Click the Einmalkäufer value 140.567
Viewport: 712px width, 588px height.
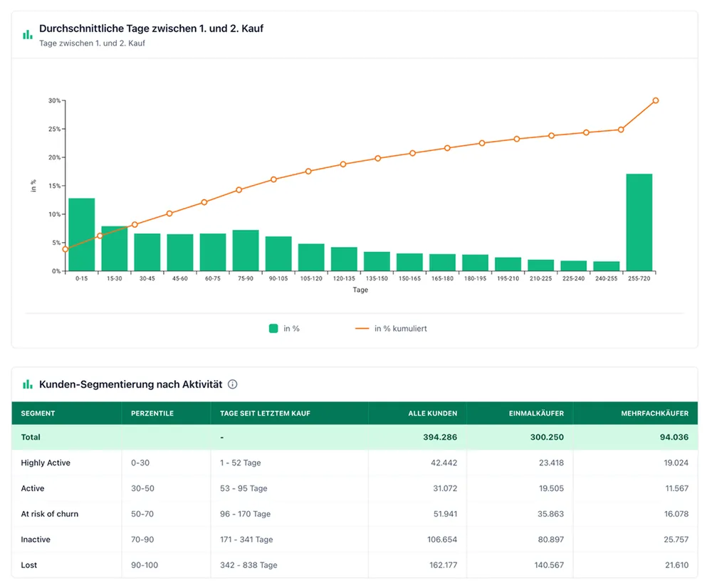549,565
